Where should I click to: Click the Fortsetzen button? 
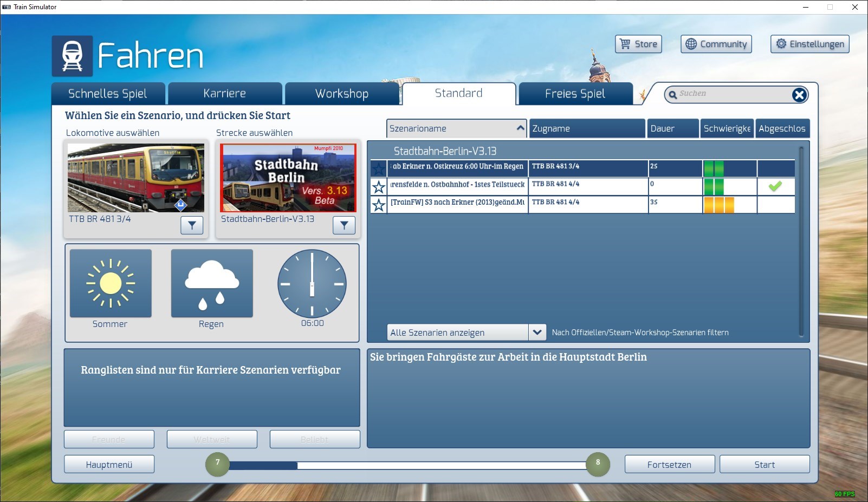(669, 465)
